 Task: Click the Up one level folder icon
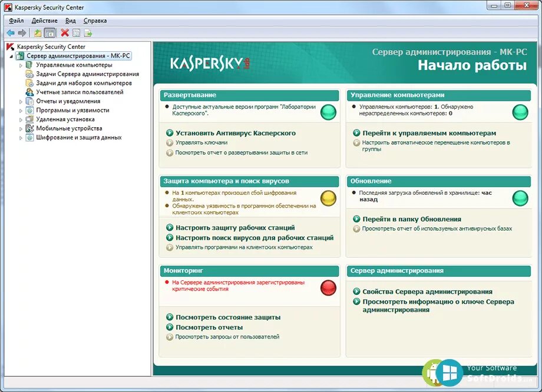pyautogui.click(x=38, y=33)
